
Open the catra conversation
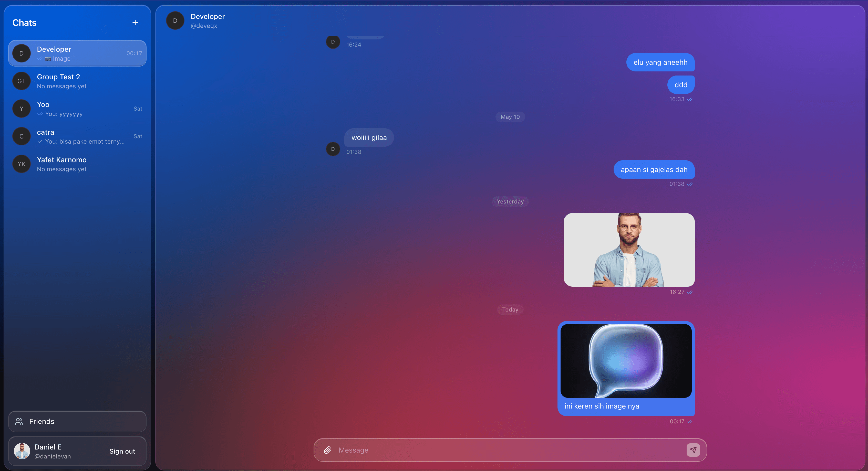click(77, 136)
